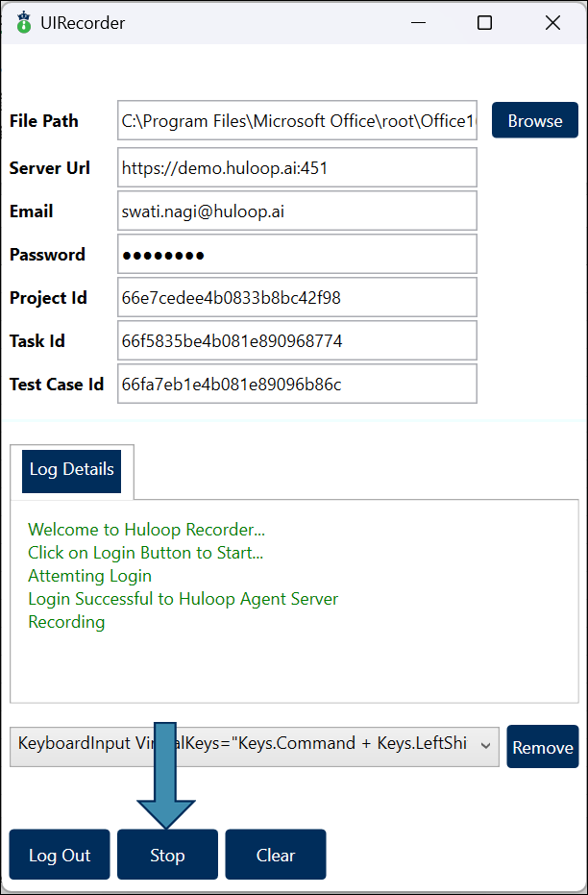The image size is (588, 895).
Task: Select the Email input field
Action: (297, 211)
